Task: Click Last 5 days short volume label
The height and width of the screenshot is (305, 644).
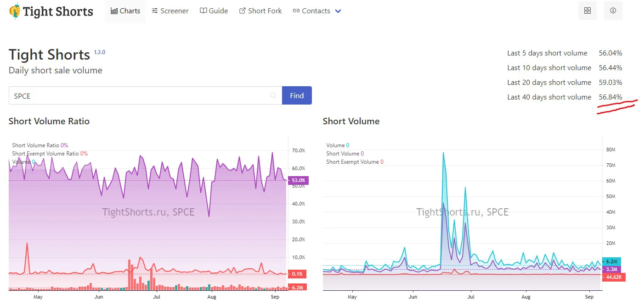Action: point(547,53)
